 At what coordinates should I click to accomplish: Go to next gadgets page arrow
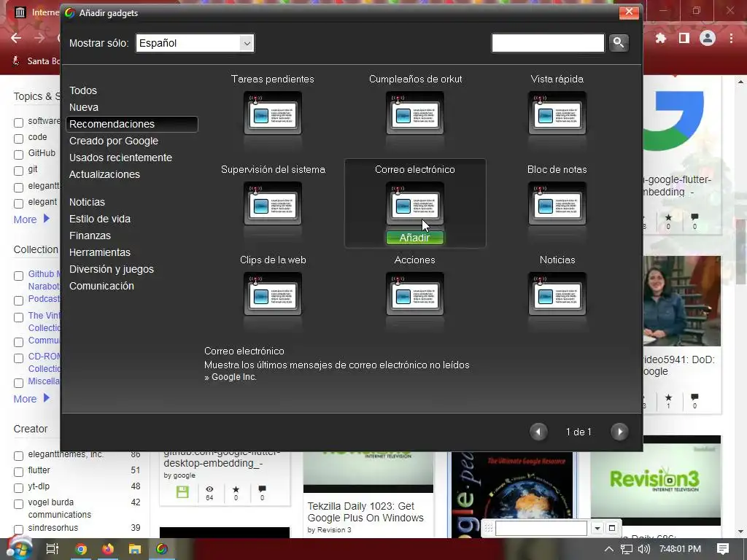coord(619,432)
